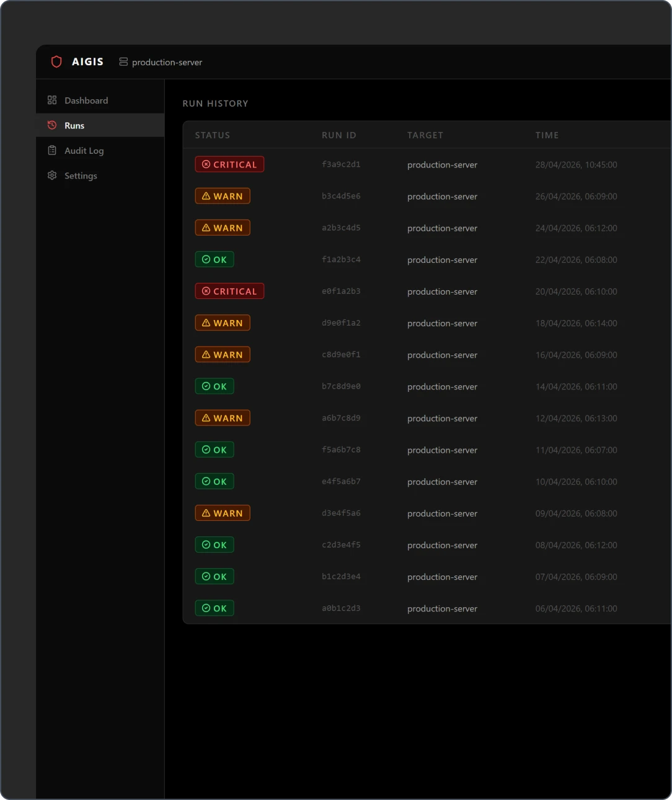Click the WARN badge for run d3e4f5a6
Screen dimensions: 672x800
pyautogui.click(x=223, y=513)
